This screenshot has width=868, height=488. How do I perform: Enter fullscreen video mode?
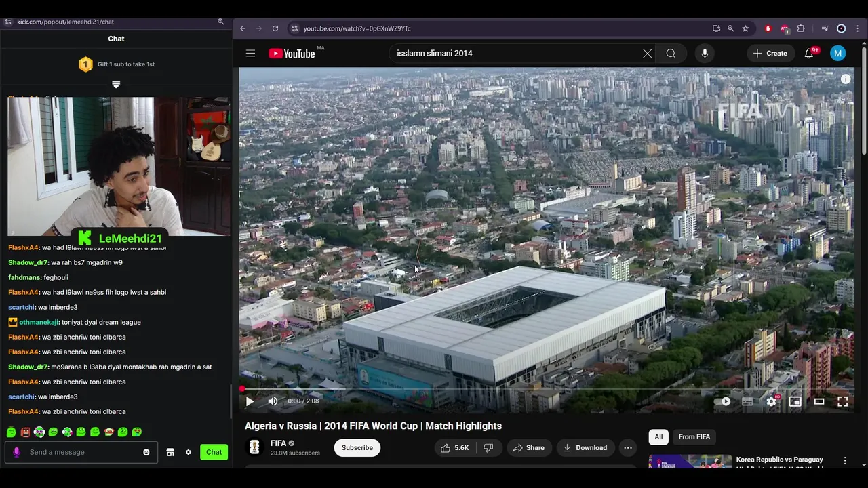tap(842, 401)
